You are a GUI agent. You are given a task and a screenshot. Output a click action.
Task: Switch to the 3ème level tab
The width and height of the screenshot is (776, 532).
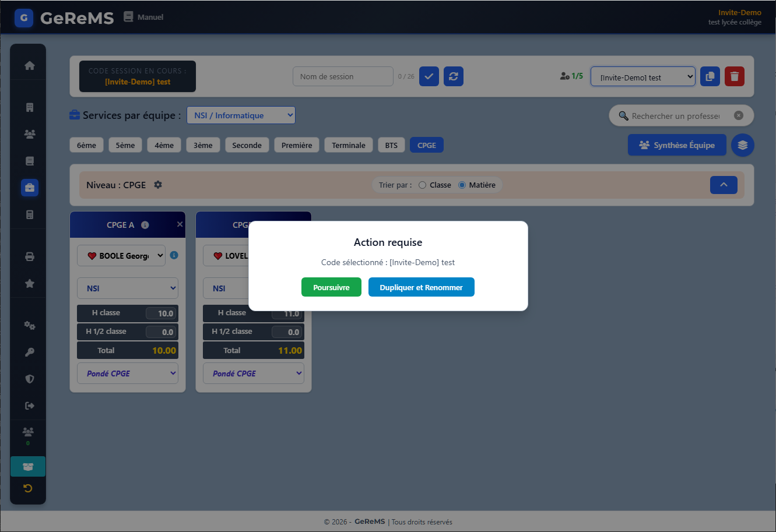203,145
